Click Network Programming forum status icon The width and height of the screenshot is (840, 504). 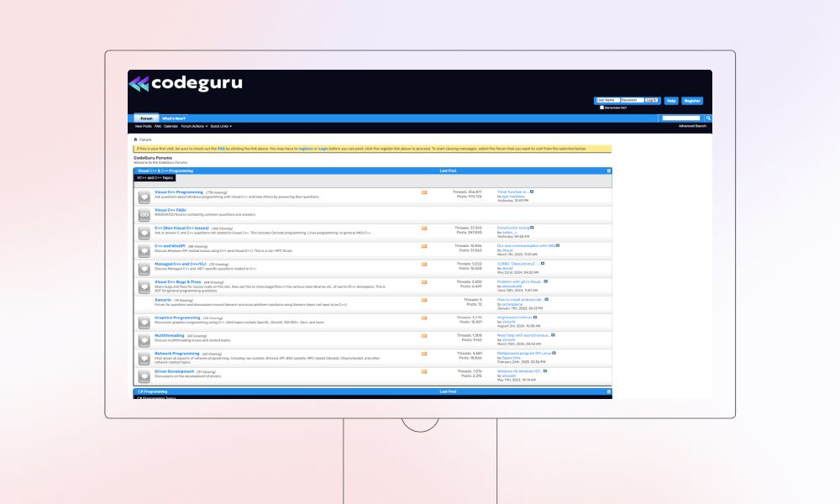(144, 358)
